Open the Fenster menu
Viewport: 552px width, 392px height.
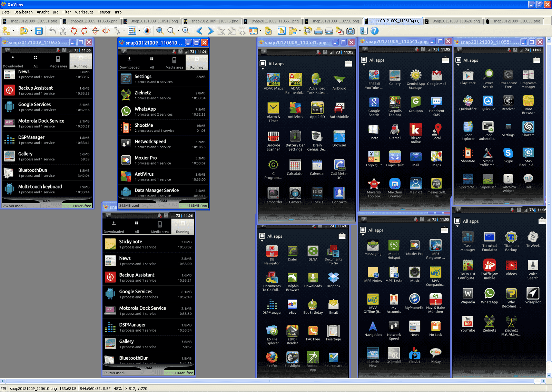coord(104,12)
